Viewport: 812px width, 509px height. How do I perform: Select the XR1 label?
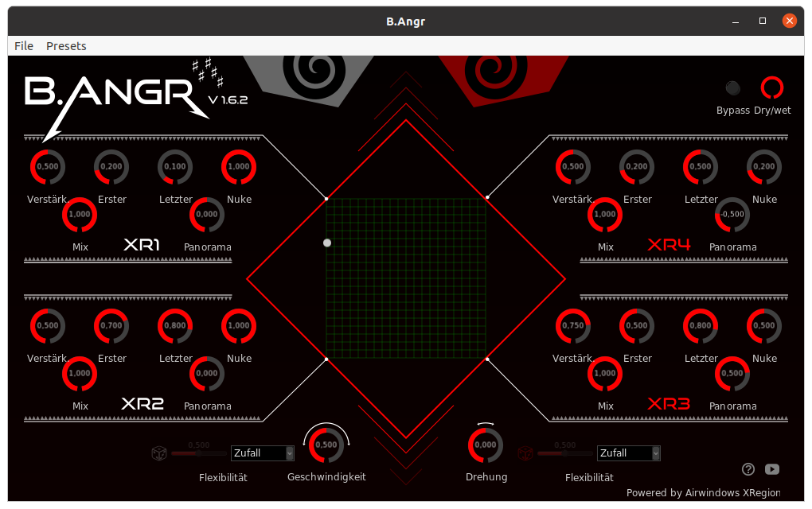pyautogui.click(x=142, y=244)
